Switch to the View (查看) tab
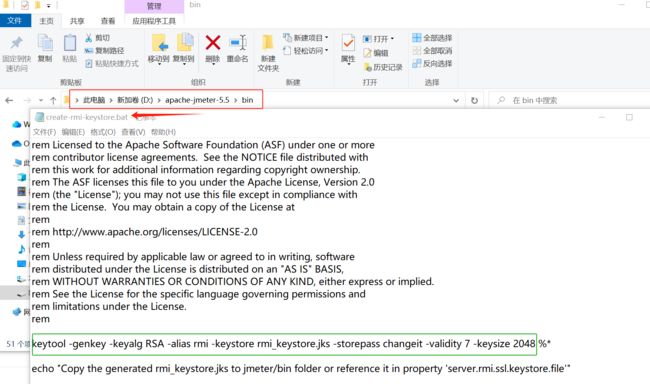Viewport: 650px width, 384px height. click(108, 21)
